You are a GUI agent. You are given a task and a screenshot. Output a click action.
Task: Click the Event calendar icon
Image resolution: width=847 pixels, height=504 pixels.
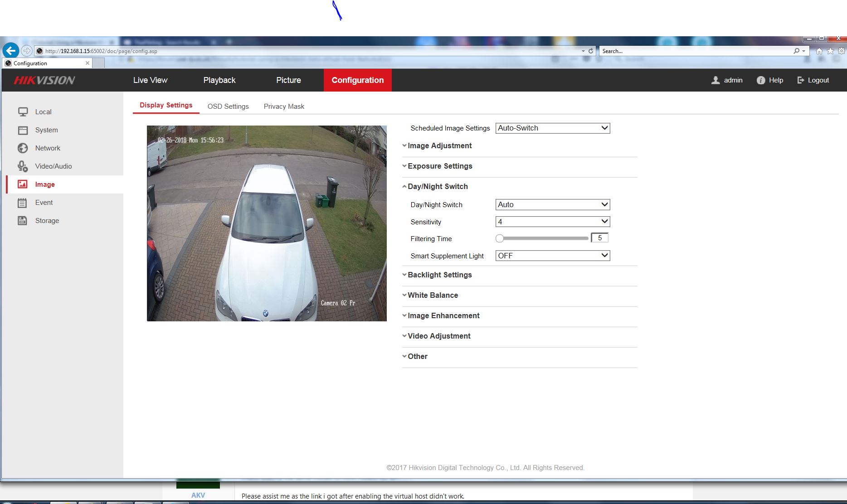[23, 203]
